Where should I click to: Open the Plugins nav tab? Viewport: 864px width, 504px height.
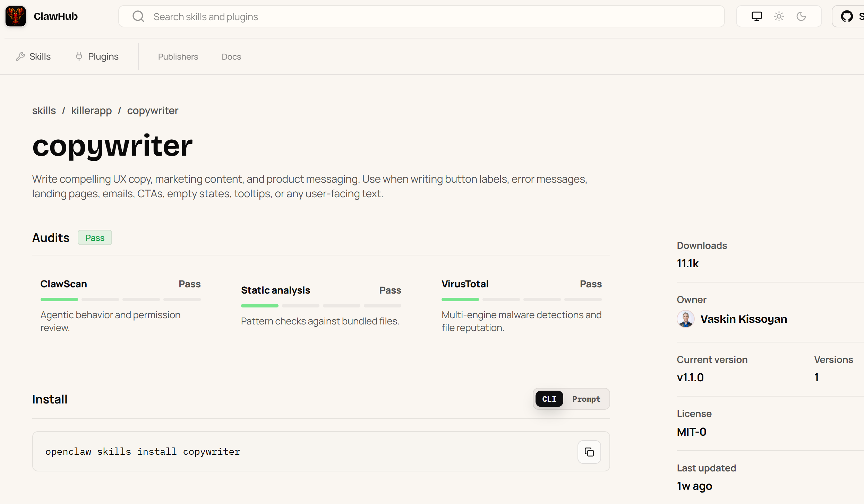[97, 57]
